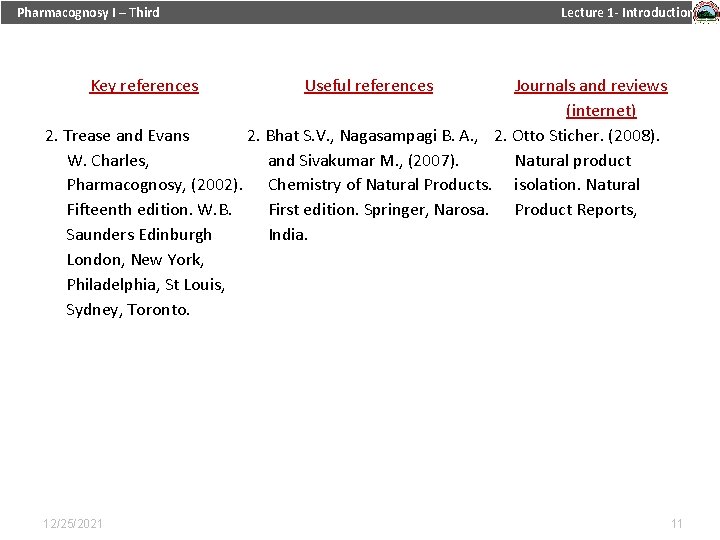This screenshot has width=720, height=540.
Task: Click 'Philadelphia, St Louis,' line
Action: [x=146, y=285]
